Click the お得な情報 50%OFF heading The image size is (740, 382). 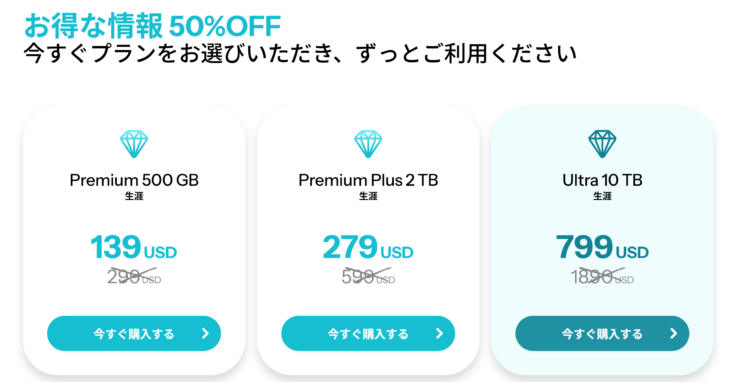click(152, 26)
